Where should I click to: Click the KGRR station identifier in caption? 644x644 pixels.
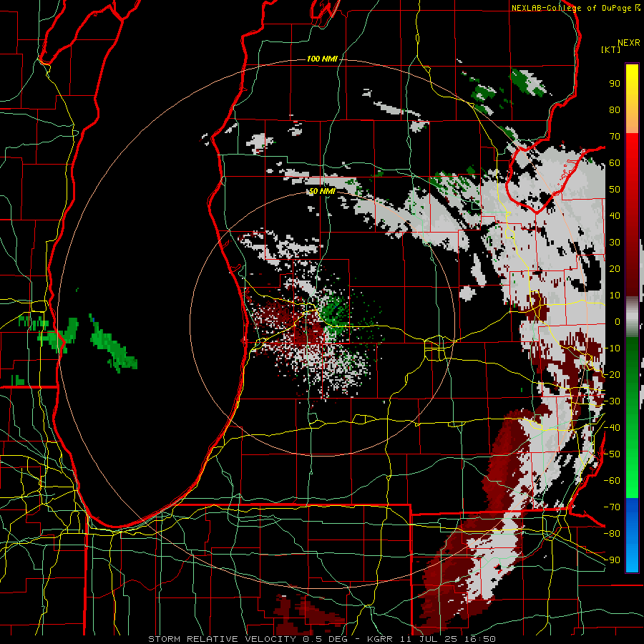pos(380,639)
